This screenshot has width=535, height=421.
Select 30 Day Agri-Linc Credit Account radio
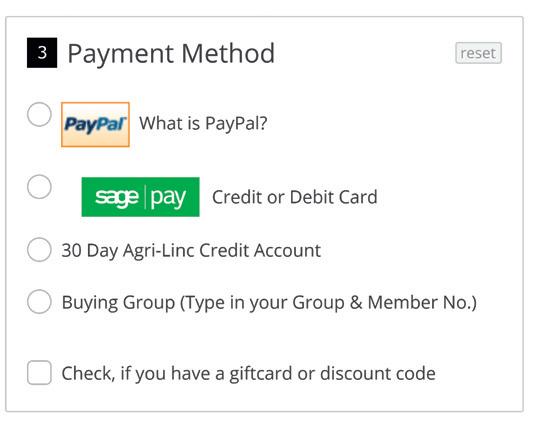(x=39, y=250)
